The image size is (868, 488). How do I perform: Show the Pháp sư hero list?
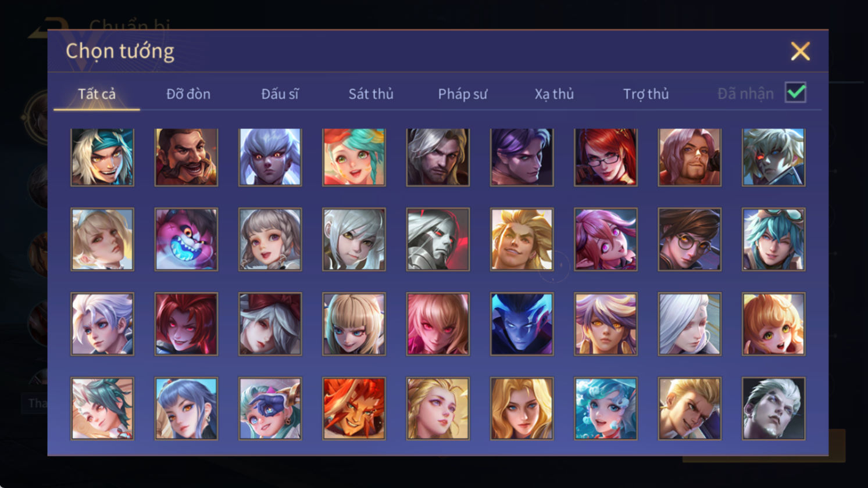[x=463, y=94]
